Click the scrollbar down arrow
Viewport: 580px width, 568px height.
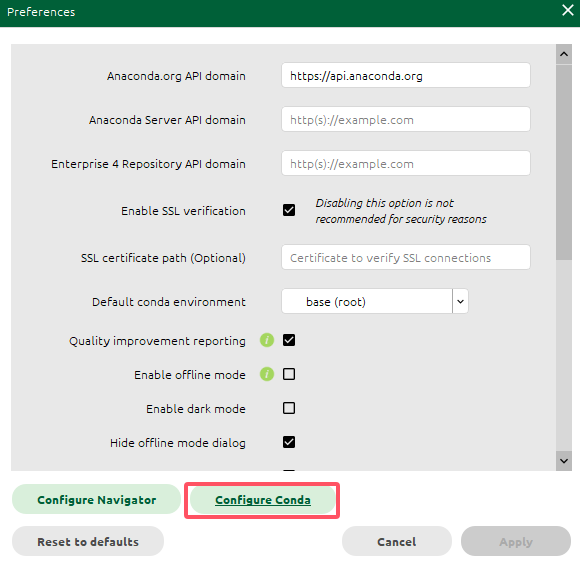pos(564,461)
